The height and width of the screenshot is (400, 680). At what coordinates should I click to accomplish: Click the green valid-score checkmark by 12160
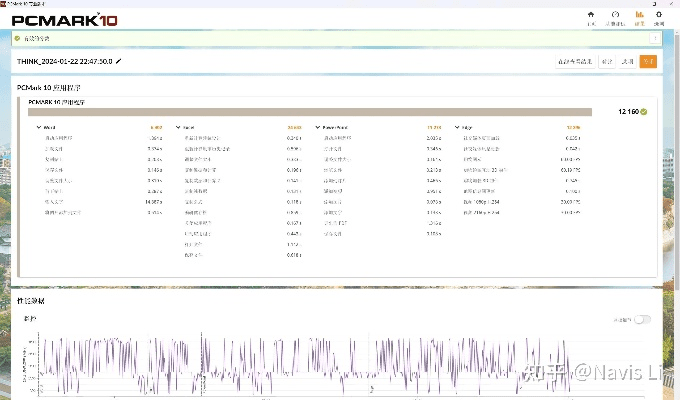644,112
